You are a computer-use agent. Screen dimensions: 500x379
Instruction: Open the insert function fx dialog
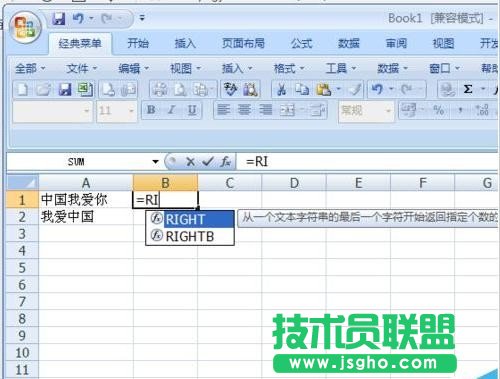225,162
